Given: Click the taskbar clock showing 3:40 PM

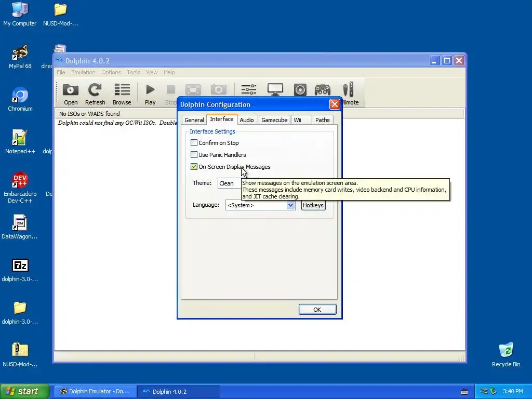Looking at the screenshot, I should tap(513, 392).
